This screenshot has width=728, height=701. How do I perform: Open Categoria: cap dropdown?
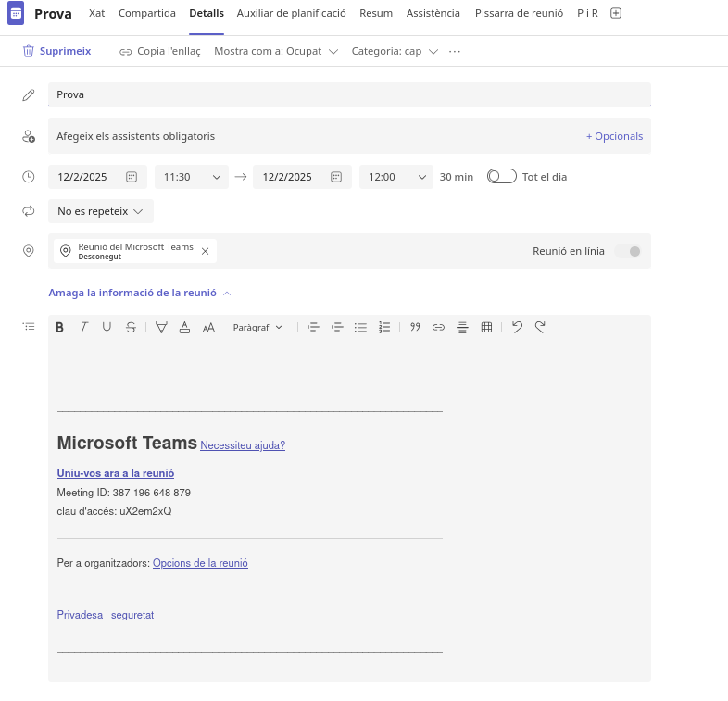395,51
